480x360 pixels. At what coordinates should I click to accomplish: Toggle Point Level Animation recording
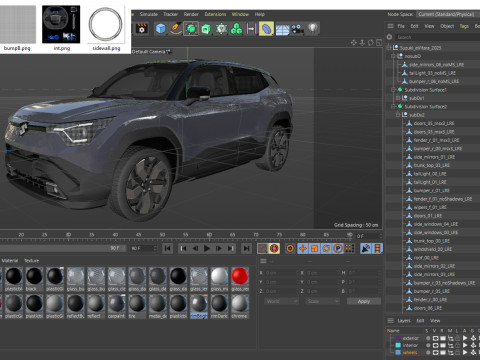pos(349,248)
